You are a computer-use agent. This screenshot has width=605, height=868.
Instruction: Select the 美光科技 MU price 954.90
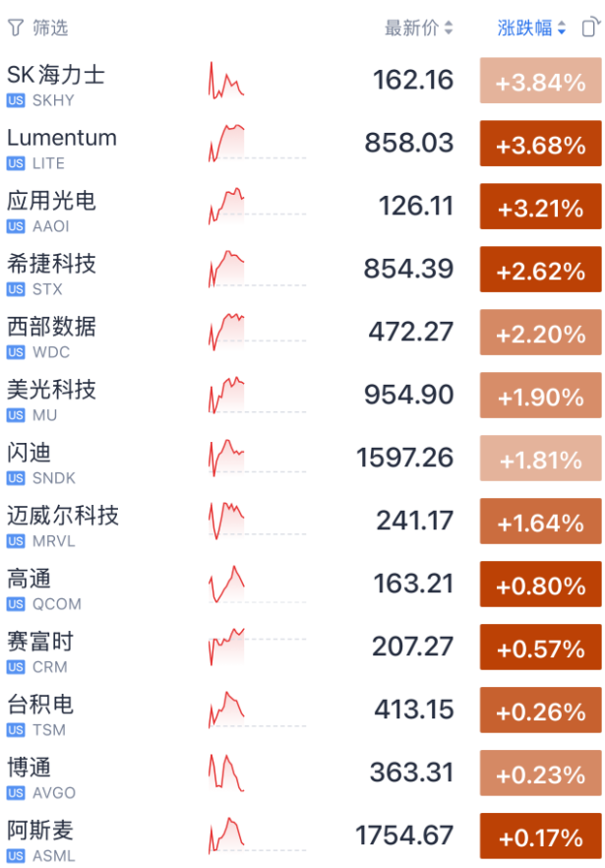408,395
